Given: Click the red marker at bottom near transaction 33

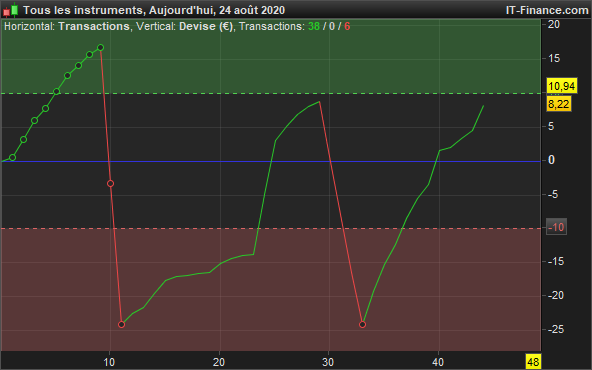Looking at the screenshot, I should coord(362,324).
